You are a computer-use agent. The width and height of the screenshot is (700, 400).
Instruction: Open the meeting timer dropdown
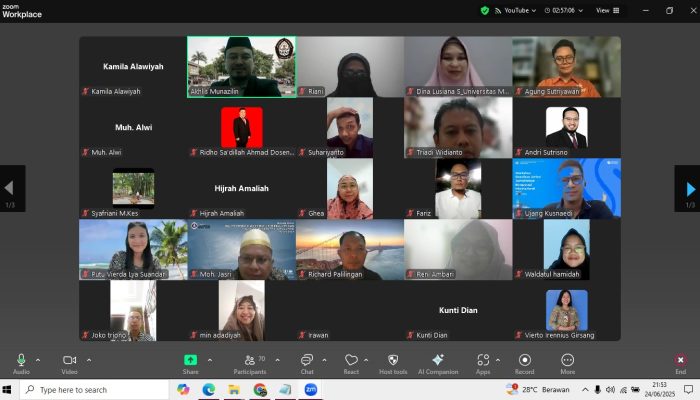tap(564, 10)
